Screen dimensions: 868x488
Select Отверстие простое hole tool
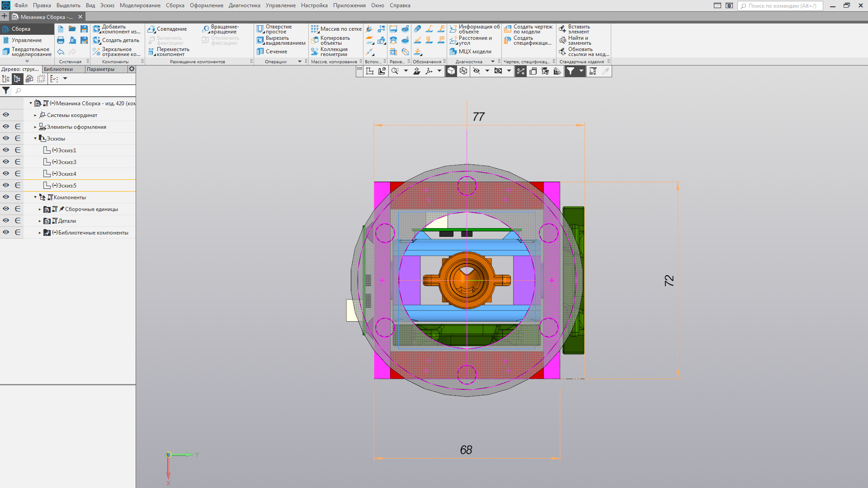click(x=274, y=29)
